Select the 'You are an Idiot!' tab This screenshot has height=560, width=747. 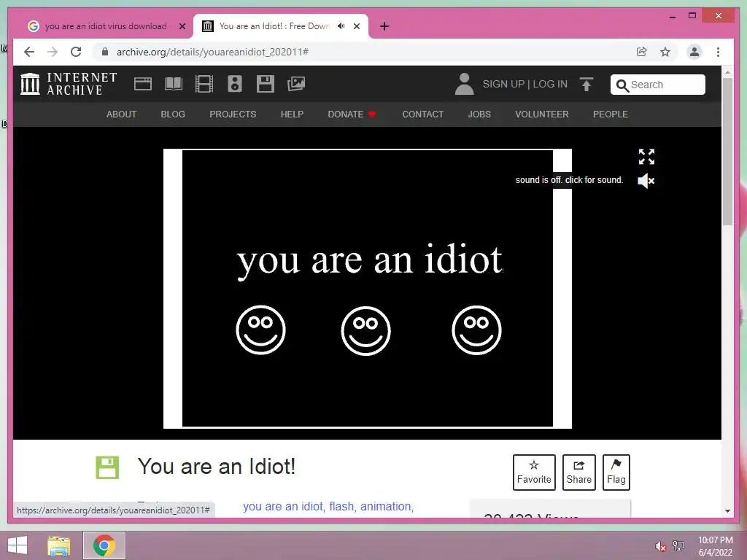[x=281, y=26]
